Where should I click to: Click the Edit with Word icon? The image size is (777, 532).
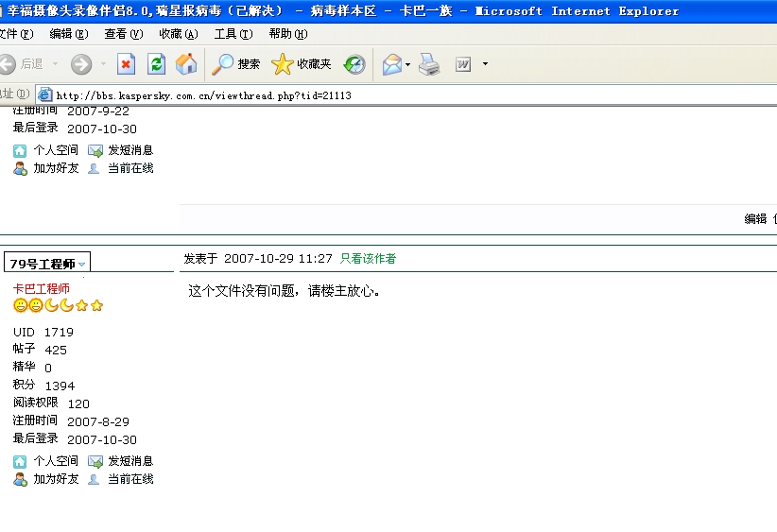(x=463, y=64)
